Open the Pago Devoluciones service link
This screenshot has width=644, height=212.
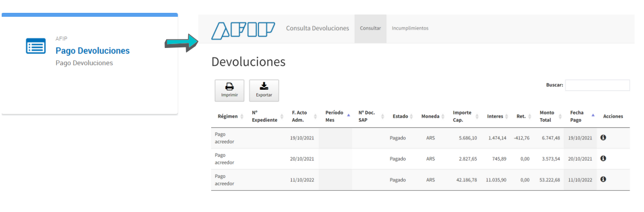(x=92, y=51)
